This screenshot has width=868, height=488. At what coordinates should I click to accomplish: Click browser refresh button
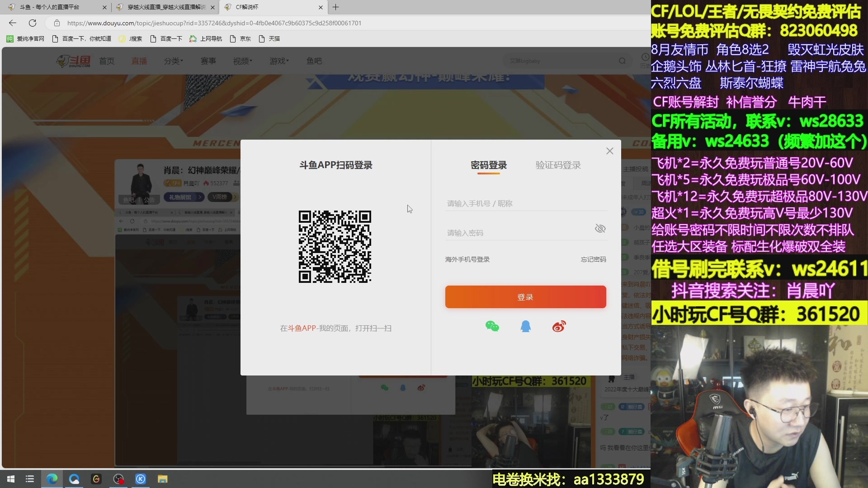[33, 23]
